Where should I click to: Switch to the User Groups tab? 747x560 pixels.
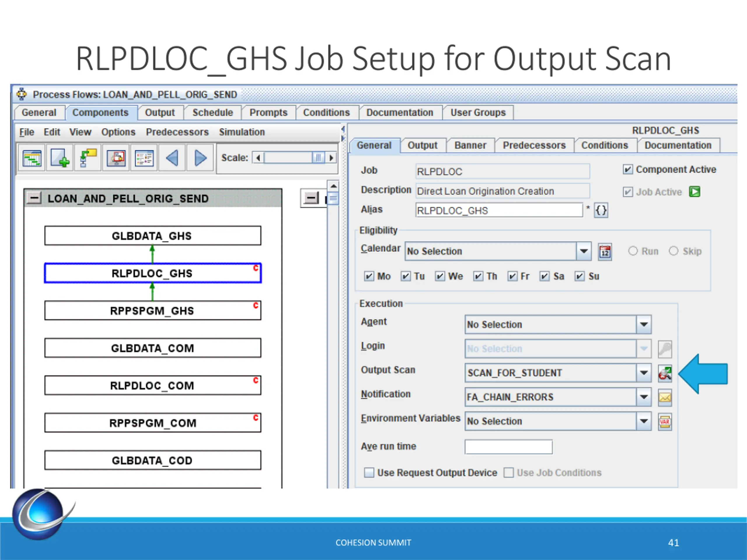(x=478, y=113)
